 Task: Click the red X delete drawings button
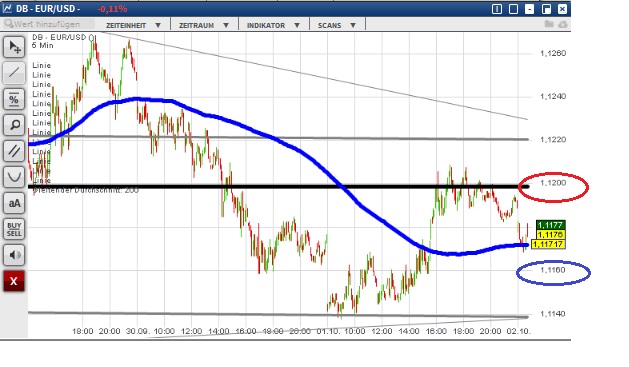coord(14,281)
